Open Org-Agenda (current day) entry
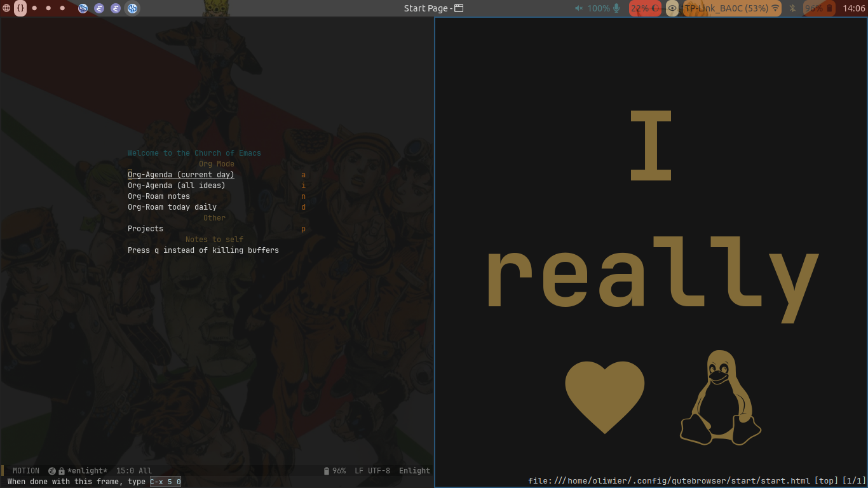Viewport: 868px width, 488px height. click(181, 175)
